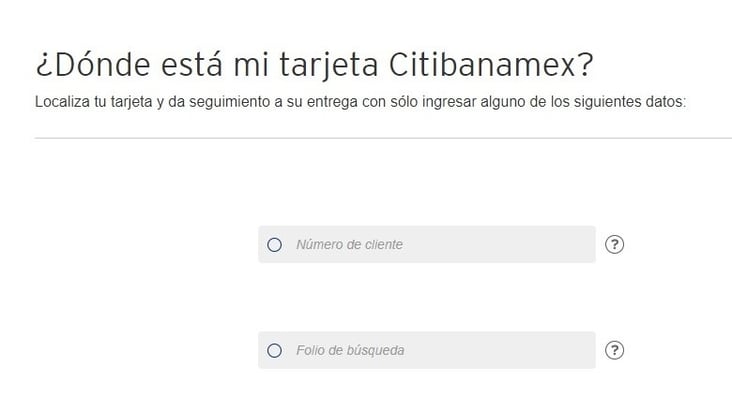Click the help icon beside Número de cliente

615,244
